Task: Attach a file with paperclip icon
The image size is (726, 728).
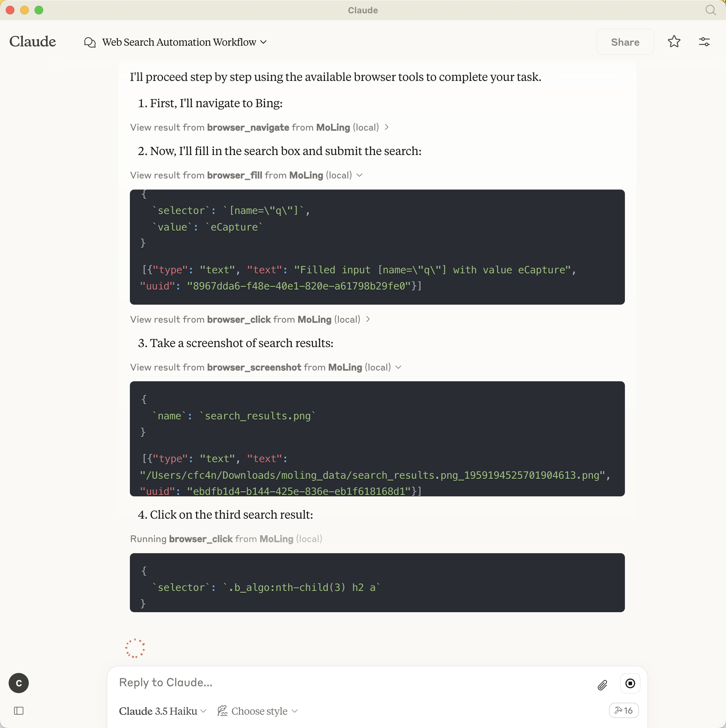Action: (x=602, y=685)
